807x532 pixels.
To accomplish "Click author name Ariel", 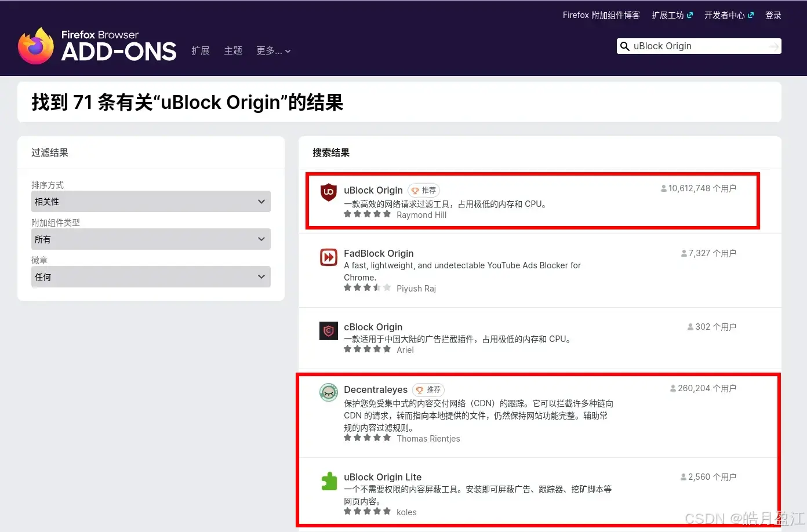I will (x=405, y=350).
